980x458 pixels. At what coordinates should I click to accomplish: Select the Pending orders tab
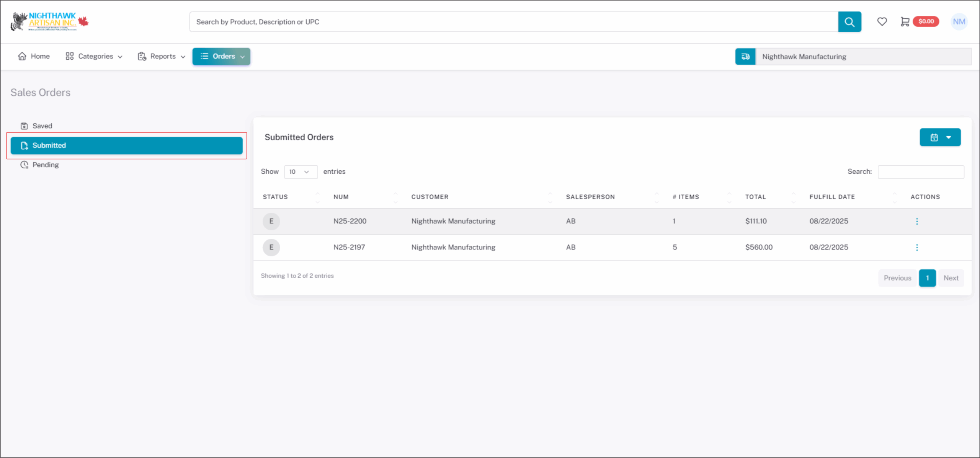pyautogui.click(x=45, y=165)
